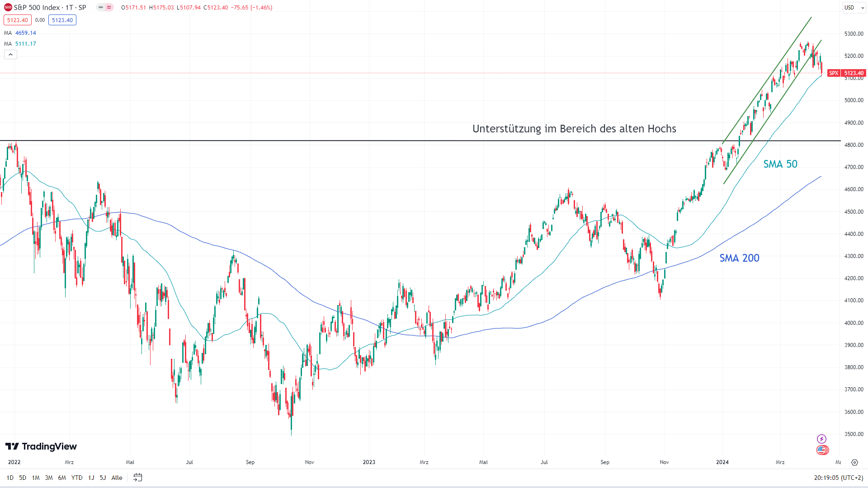Set range to 1J
The image size is (868, 488).
(x=91, y=478)
